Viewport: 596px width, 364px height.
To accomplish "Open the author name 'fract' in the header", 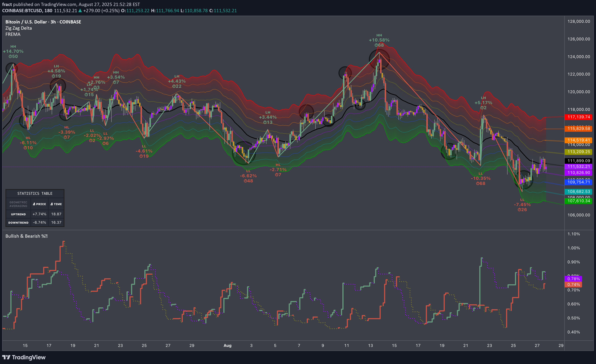I will 7,4.
